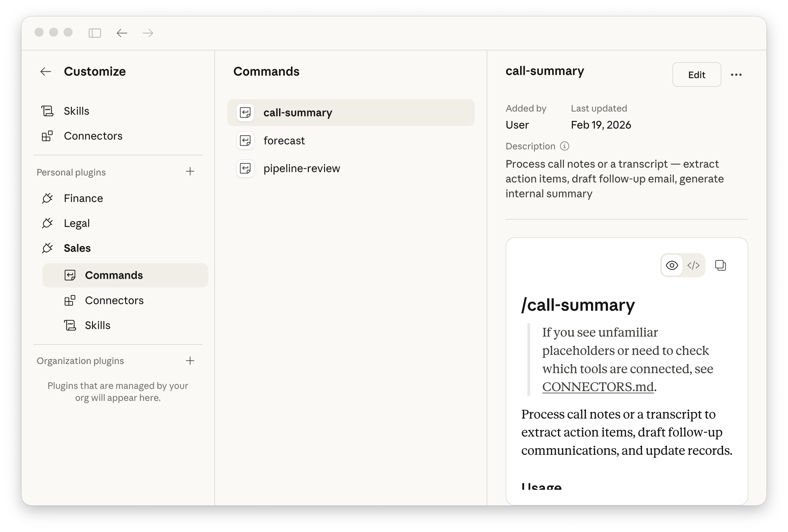Add a new personal plugin
The image size is (788, 532).
point(190,171)
